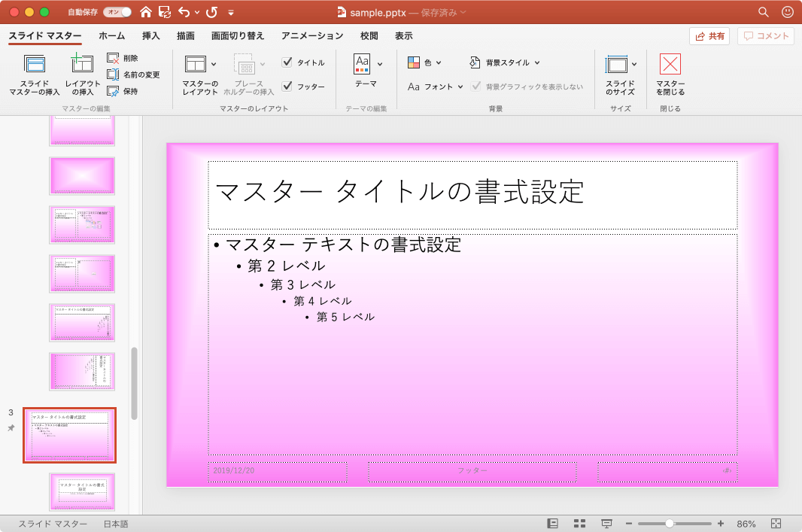This screenshot has width=802, height=532.
Task: Uncheck the Footer checkbox
Action: [x=287, y=87]
